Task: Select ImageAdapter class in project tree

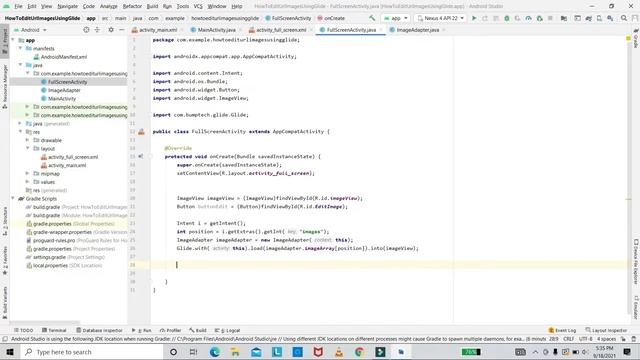Action: (x=61, y=90)
